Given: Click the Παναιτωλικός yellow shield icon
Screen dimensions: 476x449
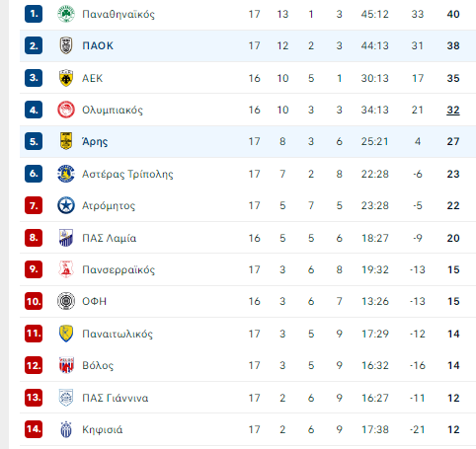Looking at the screenshot, I should pyautogui.click(x=66, y=334).
